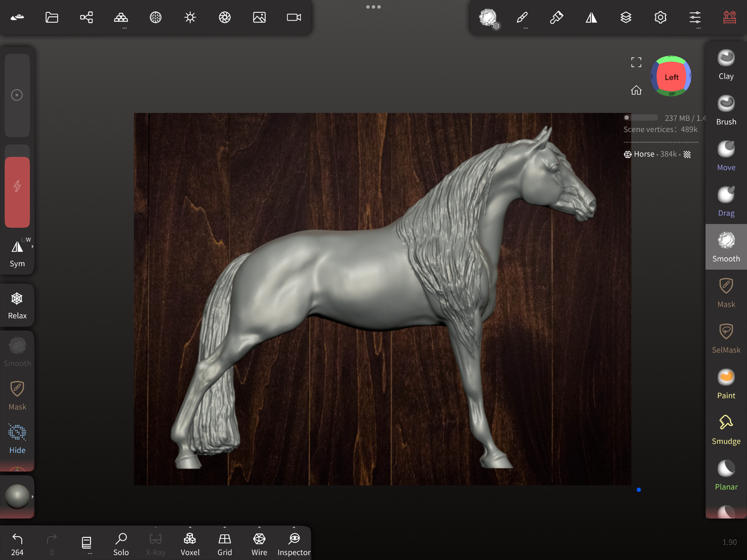
Task: Pick the Planar tool
Action: point(726,475)
